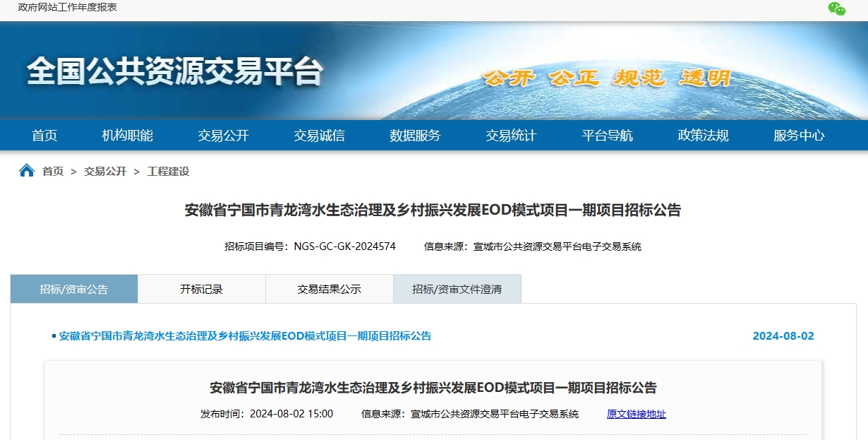Switch to the 开标记录 tab
Screen dimensions: 868x440
(202, 289)
